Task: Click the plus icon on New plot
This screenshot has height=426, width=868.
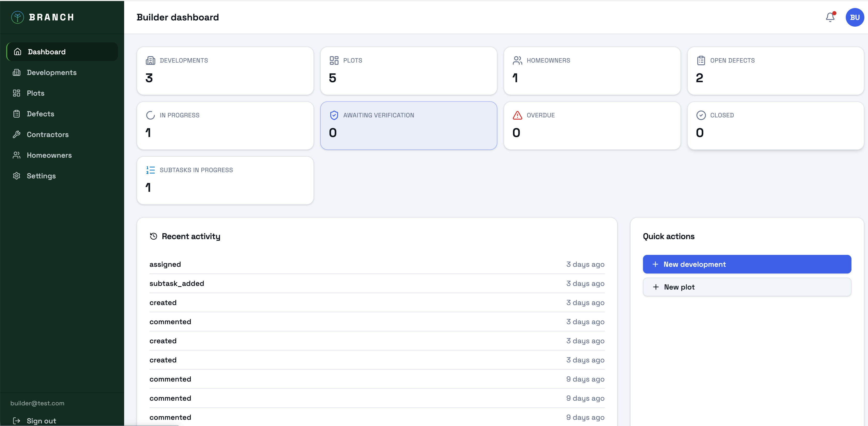Action: (656, 287)
